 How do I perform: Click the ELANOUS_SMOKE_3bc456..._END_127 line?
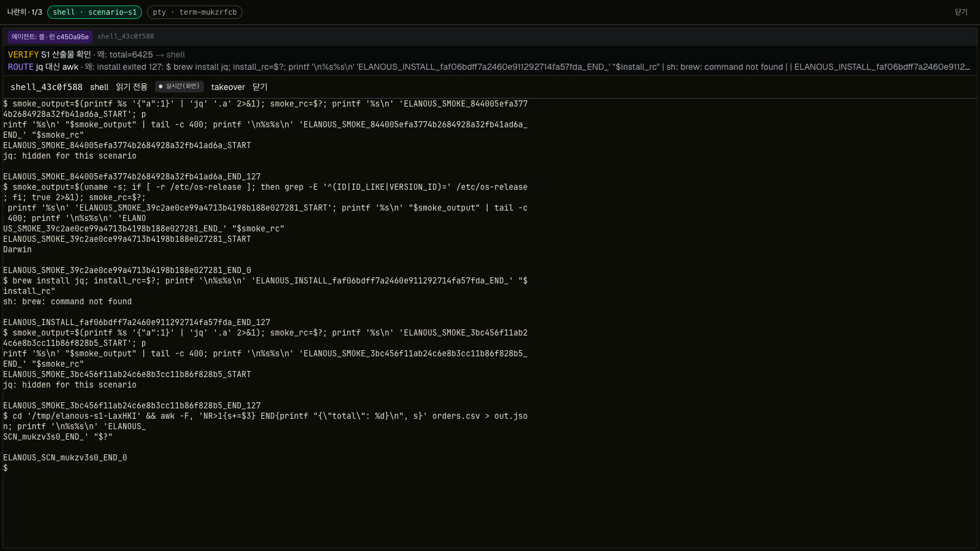pyautogui.click(x=132, y=406)
